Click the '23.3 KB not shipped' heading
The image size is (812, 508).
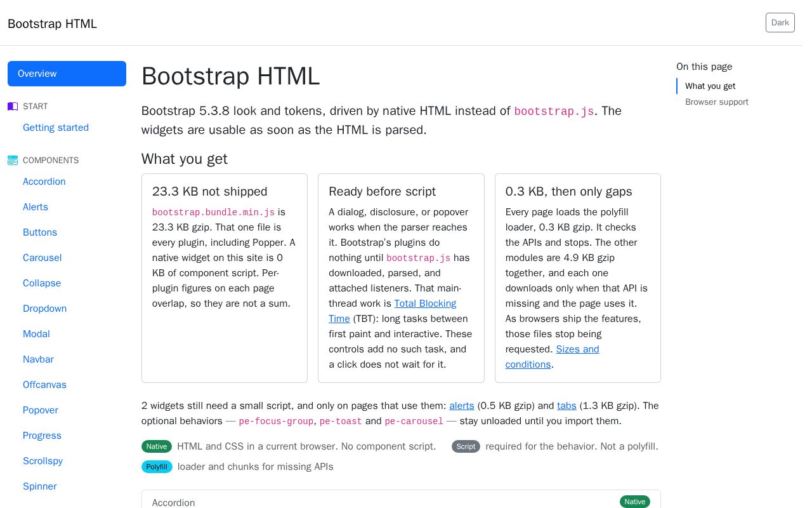[210, 192]
